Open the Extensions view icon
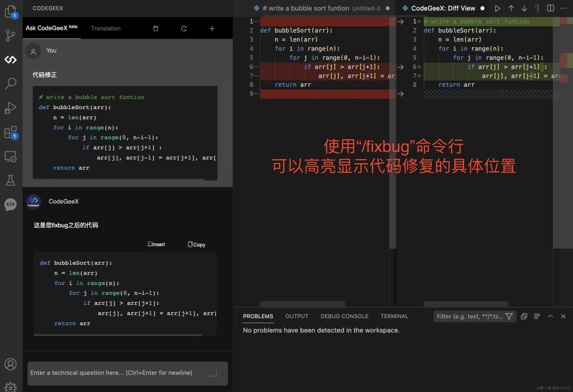 coord(10,132)
